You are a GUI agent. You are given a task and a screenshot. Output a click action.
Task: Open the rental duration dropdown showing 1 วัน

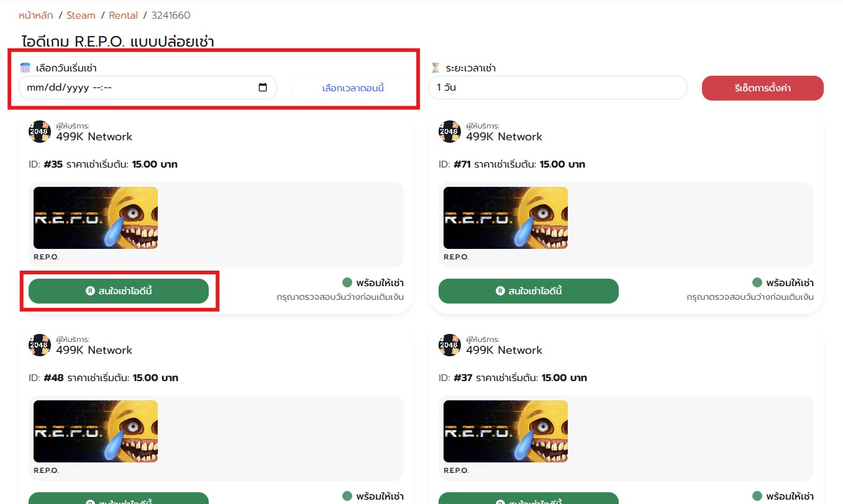click(x=557, y=88)
